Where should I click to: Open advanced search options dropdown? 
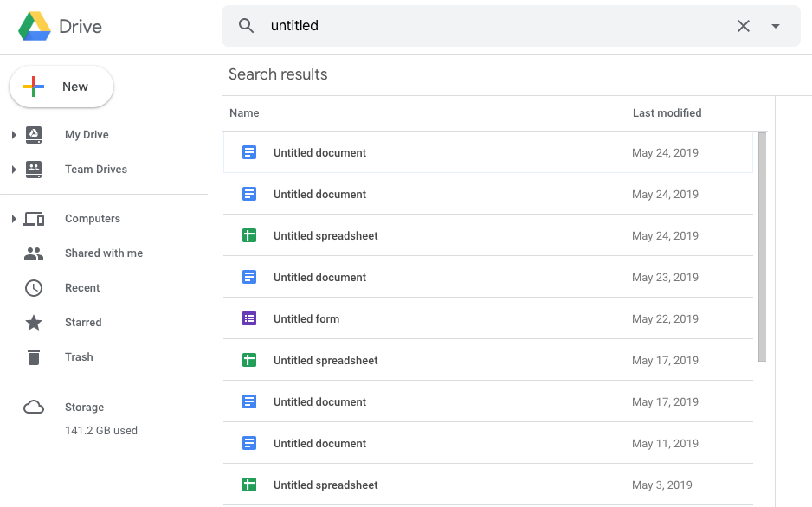tap(776, 26)
